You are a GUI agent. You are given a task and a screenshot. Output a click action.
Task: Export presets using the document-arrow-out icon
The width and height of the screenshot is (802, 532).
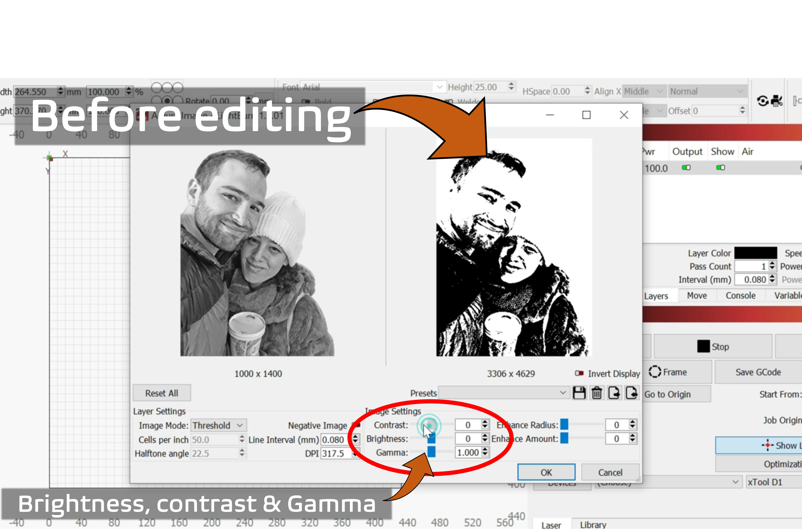(614, 392)
